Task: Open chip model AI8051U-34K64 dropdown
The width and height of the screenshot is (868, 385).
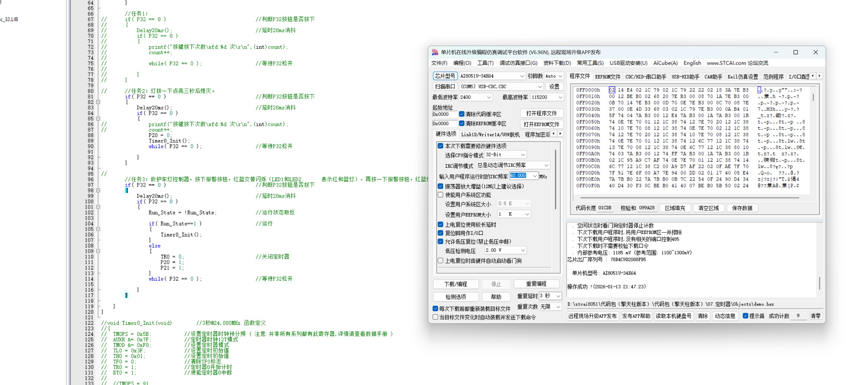Action: tap(521, 76)
